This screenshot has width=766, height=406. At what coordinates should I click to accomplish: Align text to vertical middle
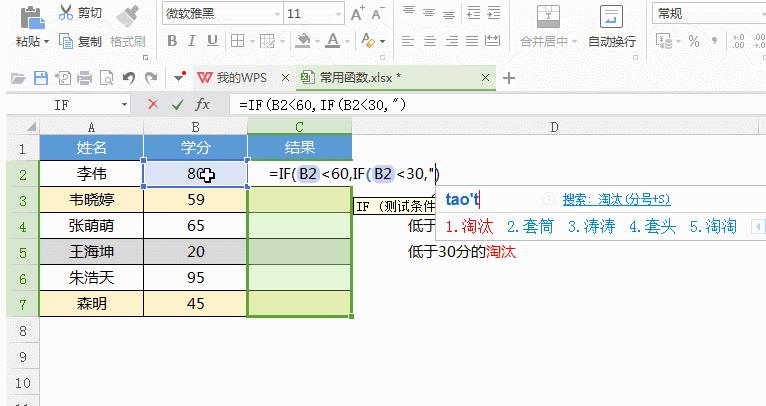[x=429, y=13]
